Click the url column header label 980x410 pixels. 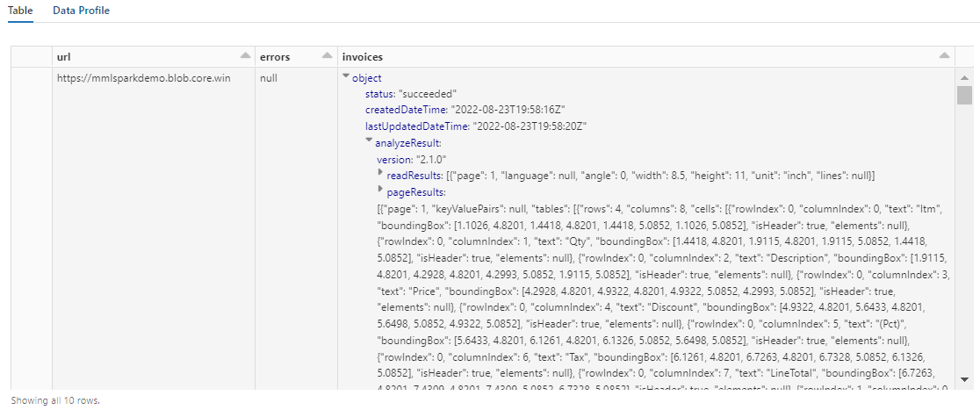click(x=63, y=57)
